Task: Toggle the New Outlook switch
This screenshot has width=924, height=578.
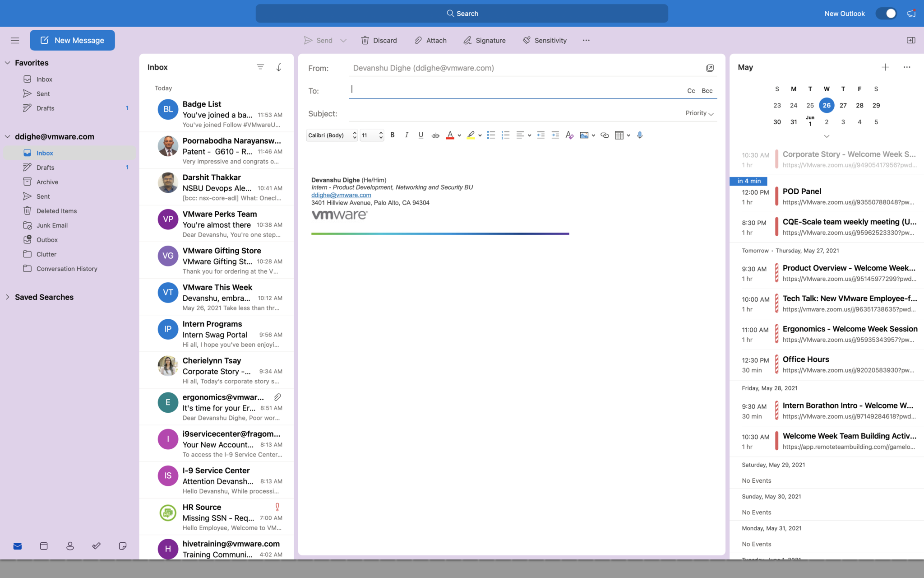Action: [886, 14]
